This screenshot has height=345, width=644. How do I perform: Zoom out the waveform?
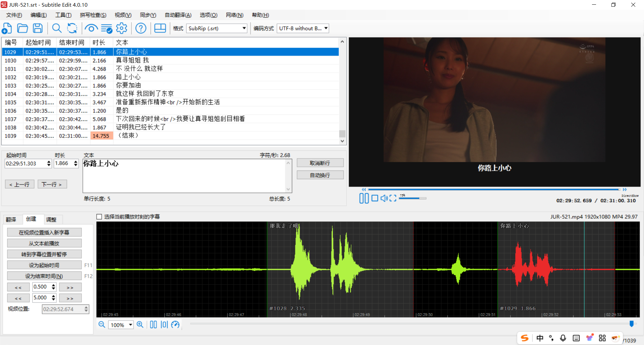click(x=102, y=325)
